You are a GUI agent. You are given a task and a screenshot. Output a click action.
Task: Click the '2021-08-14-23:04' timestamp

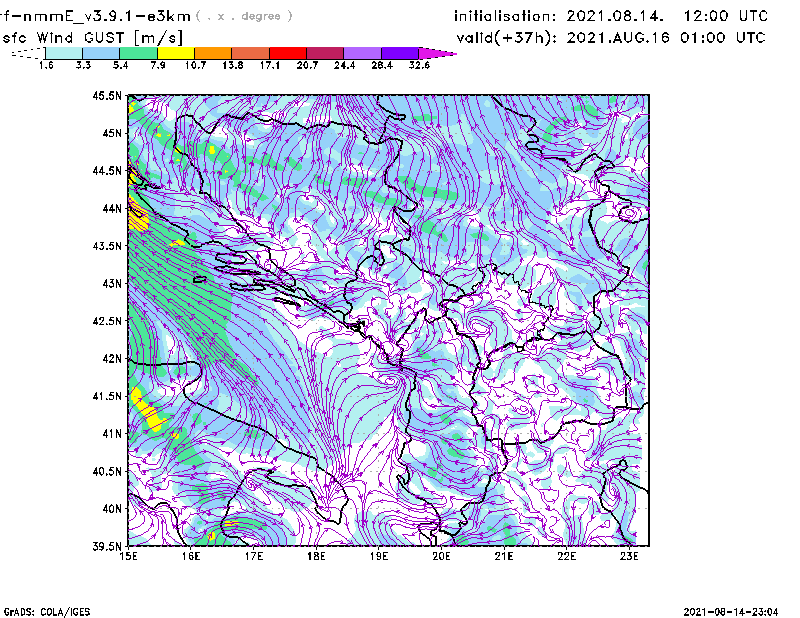pos(731,612)
